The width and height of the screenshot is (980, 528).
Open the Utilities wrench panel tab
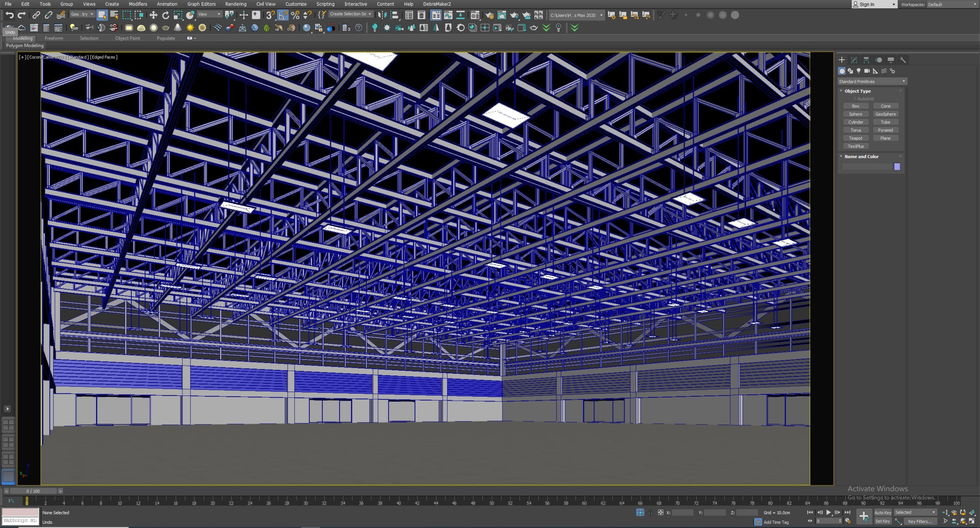903,60
